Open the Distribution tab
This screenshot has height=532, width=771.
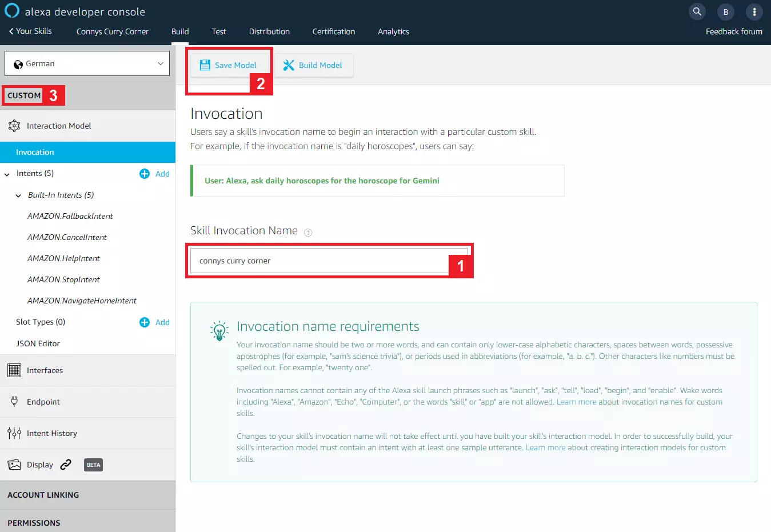pyautogui.click(x=269, y=31)
